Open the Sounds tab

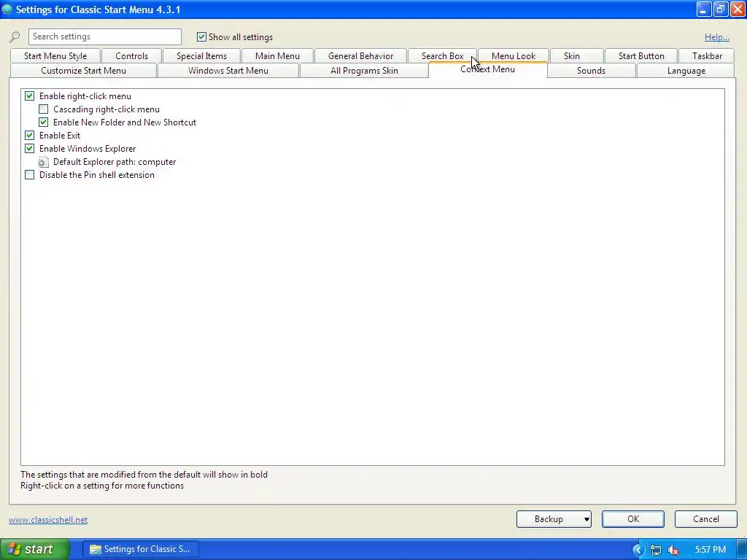click(591, 71)
